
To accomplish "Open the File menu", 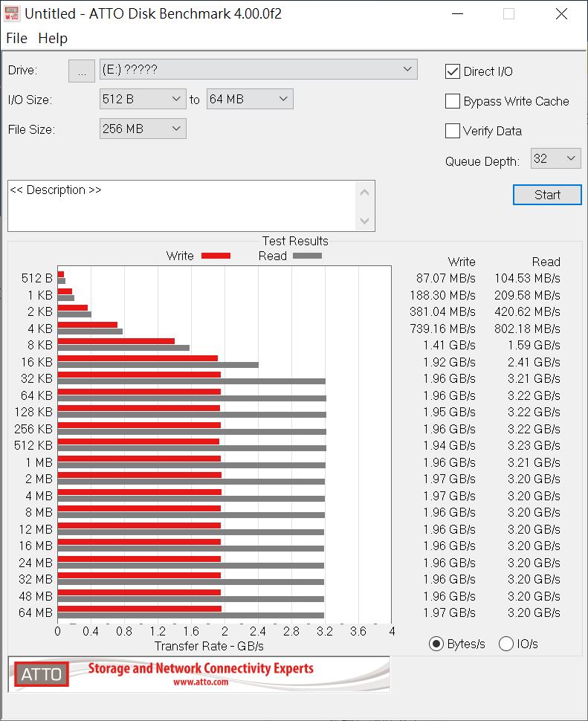I will click(16, 38).
